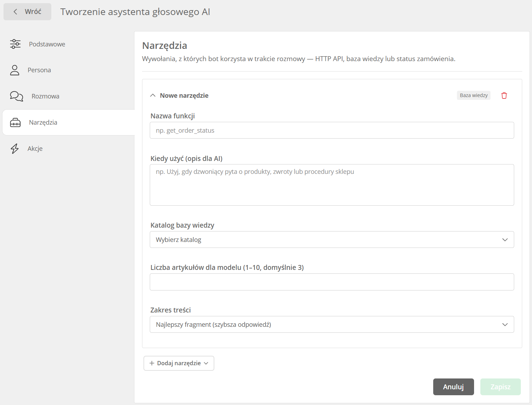Click the Persona user icon

tap(15, 70)
